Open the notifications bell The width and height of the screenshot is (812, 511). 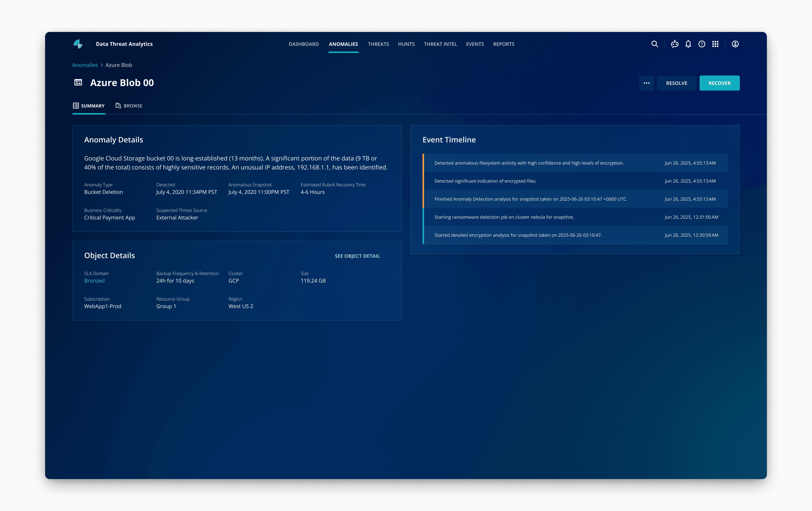[x=688, y=44]
